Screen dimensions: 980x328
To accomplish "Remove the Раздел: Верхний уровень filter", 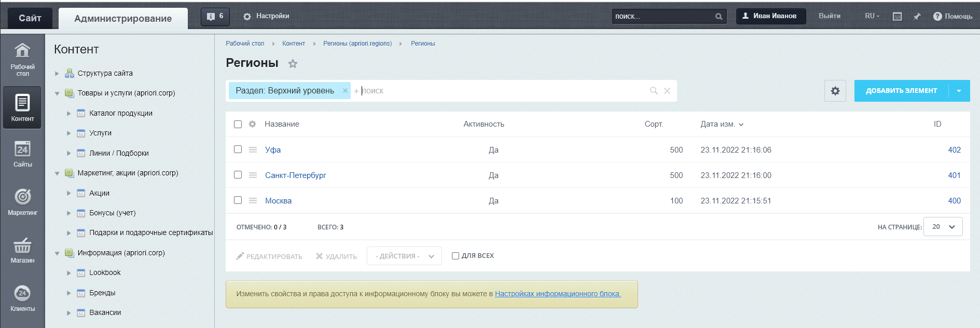I will [345, 91].
